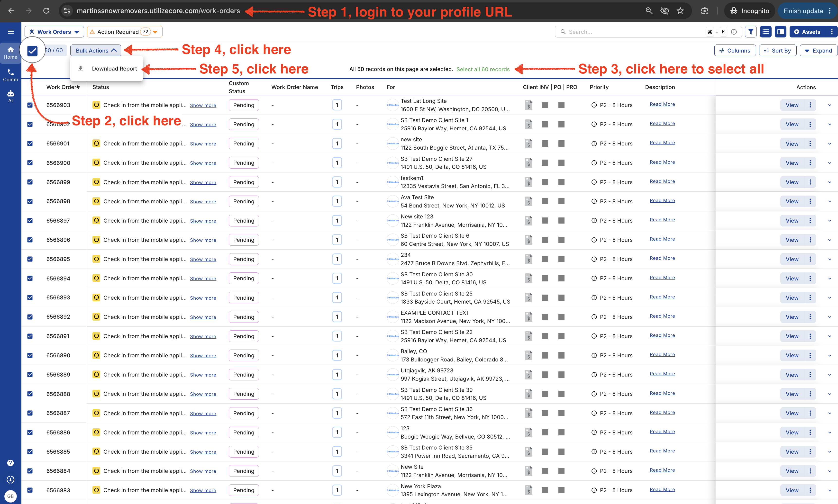Uncheck work order 6566895 checkbox
The image size is (838, 504).
(30, 259)
